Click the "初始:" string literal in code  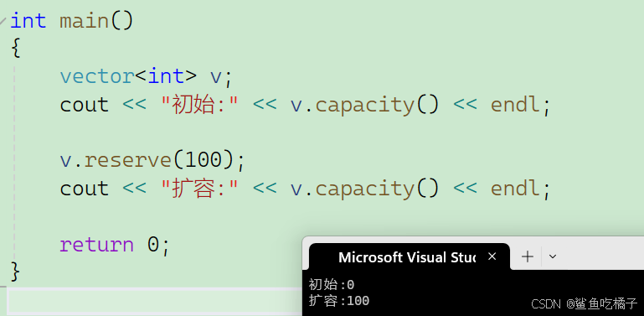pos(199,105)
